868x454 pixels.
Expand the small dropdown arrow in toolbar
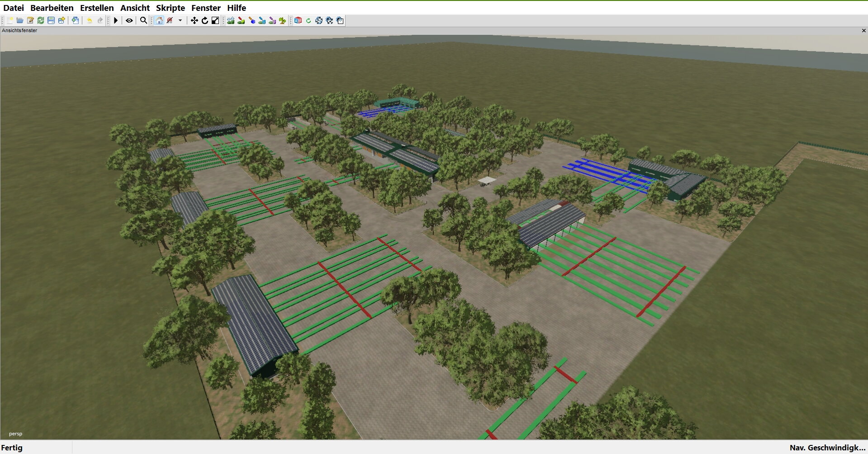[180, 20]
